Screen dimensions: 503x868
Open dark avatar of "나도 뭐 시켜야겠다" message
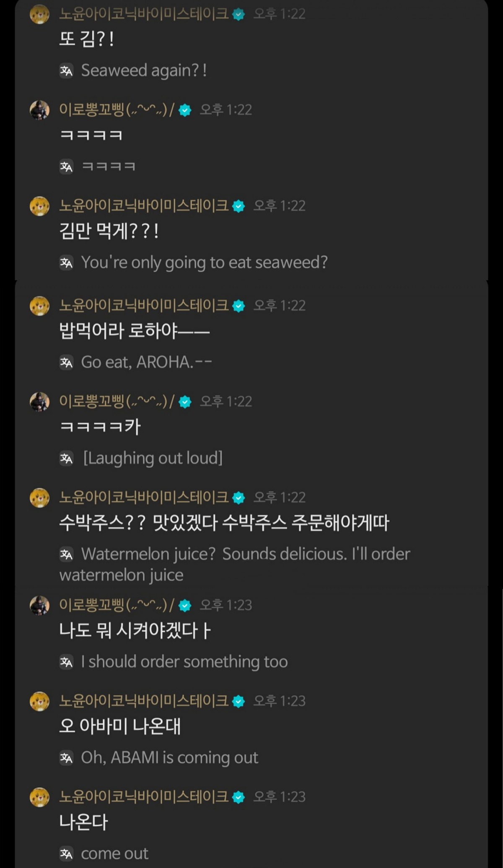(40, 605)
